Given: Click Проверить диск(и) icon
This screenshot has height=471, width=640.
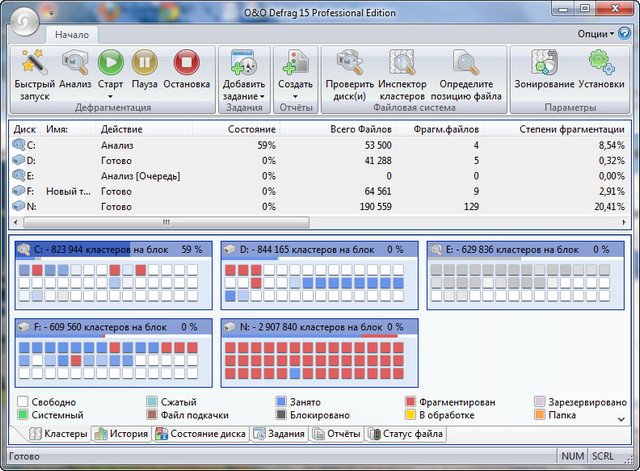Looking at the screenshot, I should (x=349, y=62).
